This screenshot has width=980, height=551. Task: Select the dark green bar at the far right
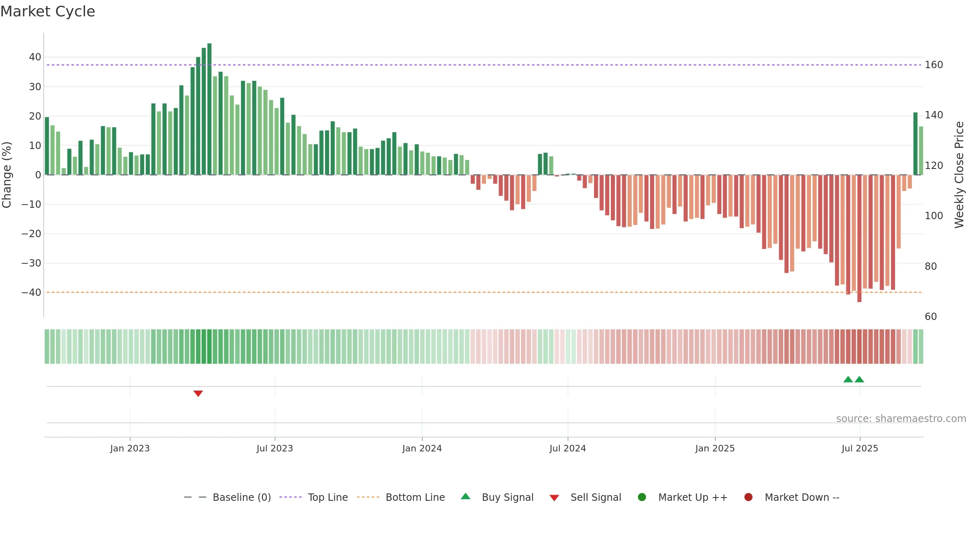tap(915, 144)
